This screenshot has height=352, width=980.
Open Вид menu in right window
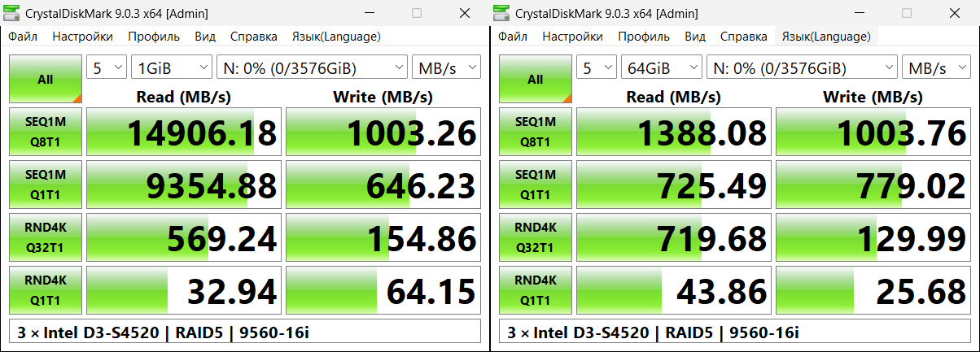695,37
